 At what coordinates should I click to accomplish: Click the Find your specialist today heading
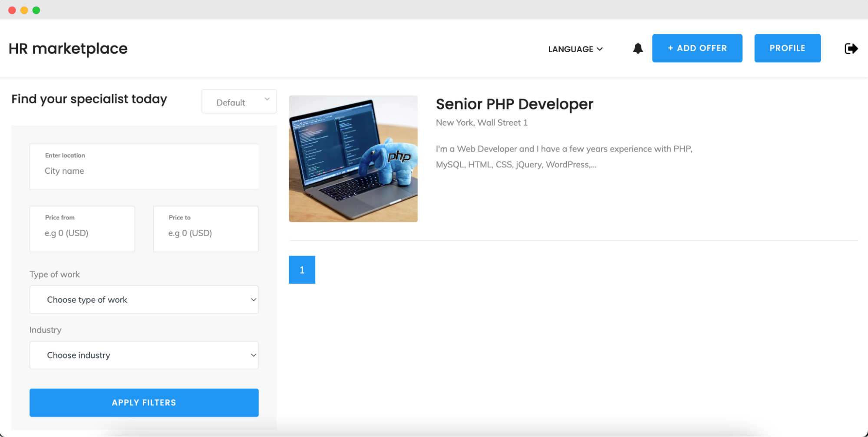pyautogui.click(x=89, y=99)
